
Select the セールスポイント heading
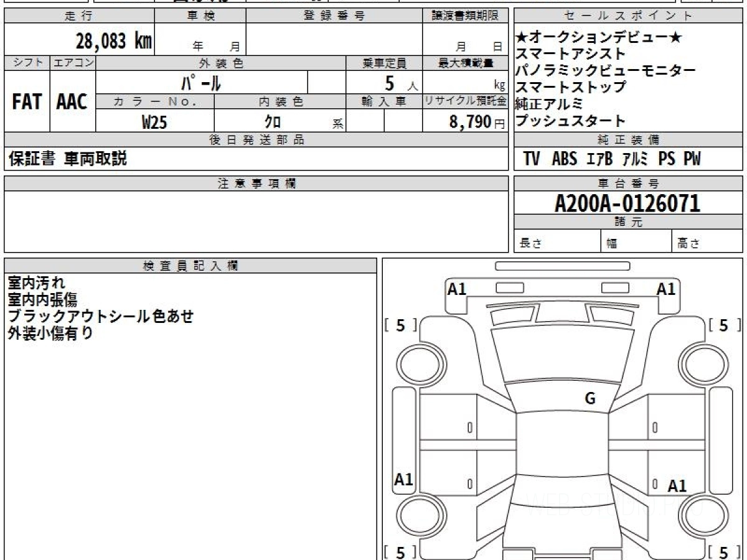pos(629,16)
